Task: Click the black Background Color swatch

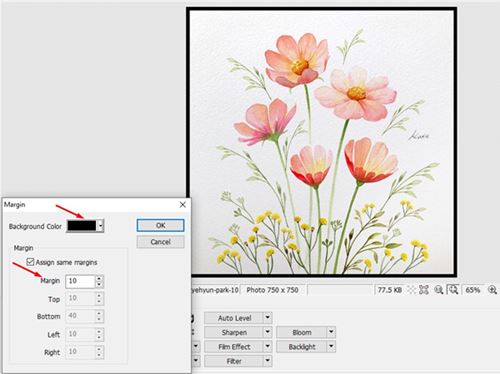Action: 82,226
